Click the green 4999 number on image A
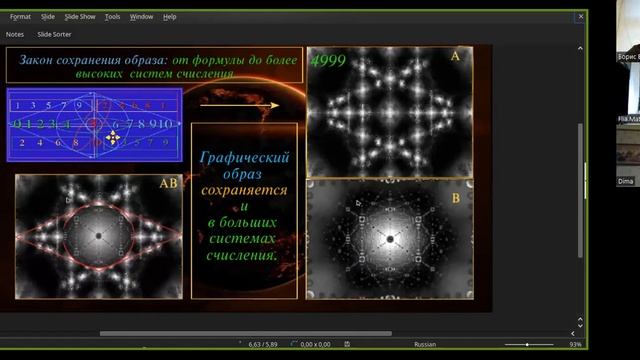Screen dimensions: 640x360 pos(328,60)
